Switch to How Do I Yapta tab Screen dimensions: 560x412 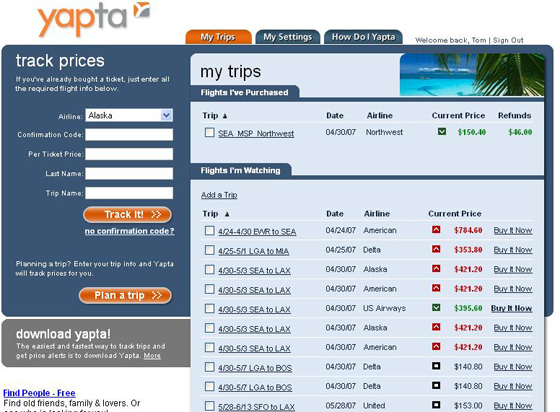tap(363, 37)
